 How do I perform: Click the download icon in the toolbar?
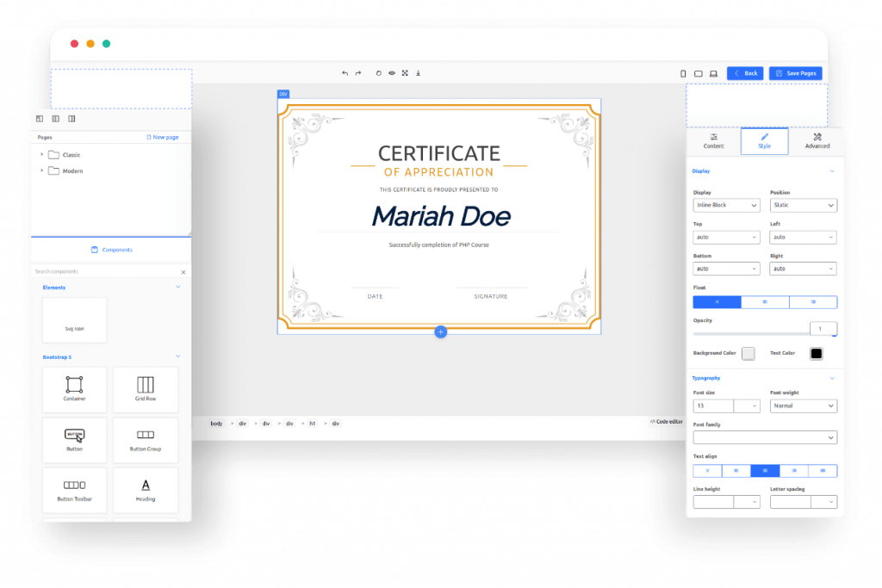(x=418, y=73)
